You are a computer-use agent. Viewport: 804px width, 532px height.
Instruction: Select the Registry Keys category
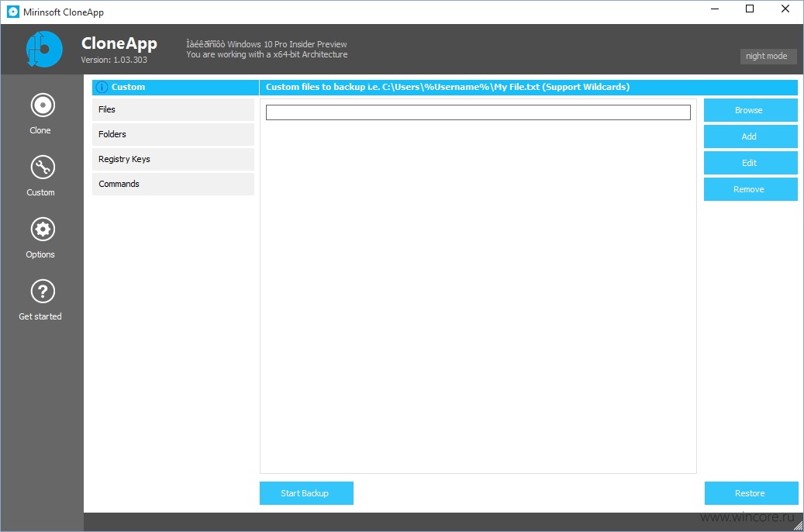click(173, 159)
